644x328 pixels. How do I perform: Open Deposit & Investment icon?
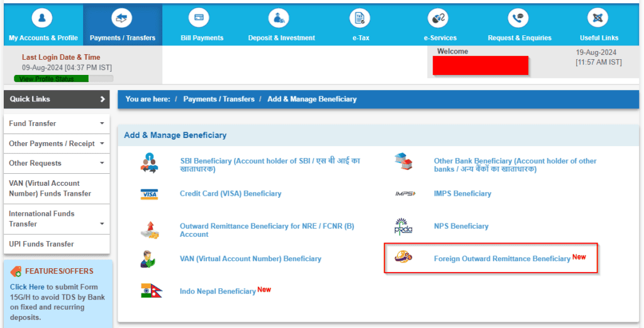coord(279,18)
